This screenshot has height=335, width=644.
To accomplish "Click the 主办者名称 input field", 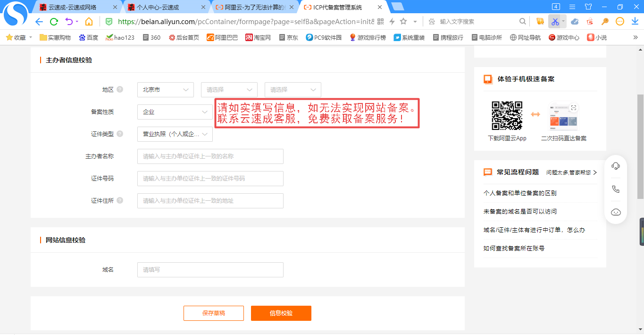I will [210, 156].
